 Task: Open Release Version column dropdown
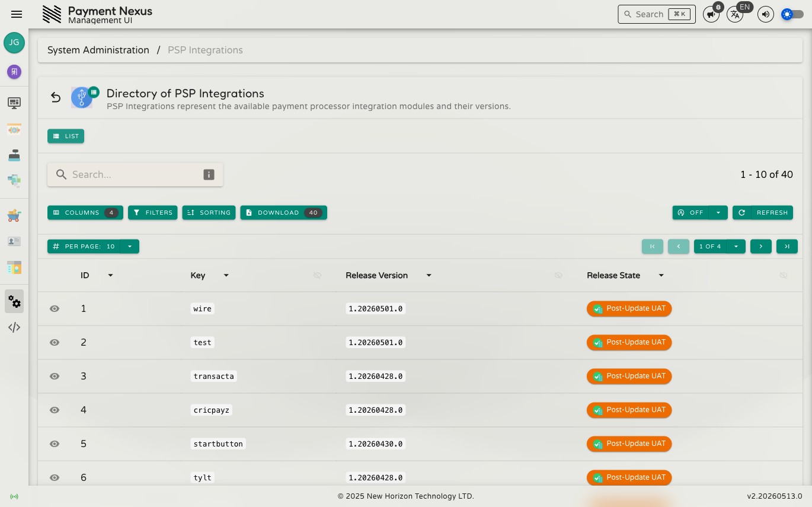click(429, 275)
